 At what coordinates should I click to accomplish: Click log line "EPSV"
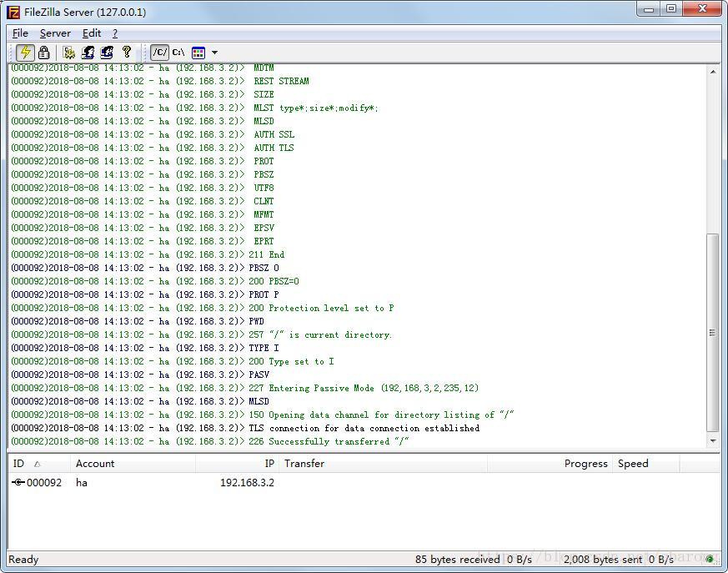pyautogui.click(x=143, y=228)
